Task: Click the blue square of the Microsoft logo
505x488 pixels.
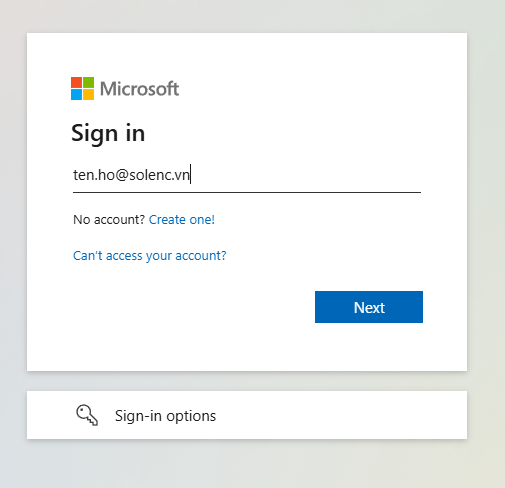Action: [76, 94]
